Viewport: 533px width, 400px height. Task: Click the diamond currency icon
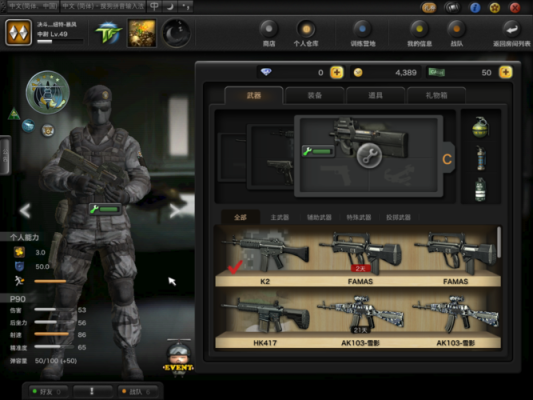[266, 72]
